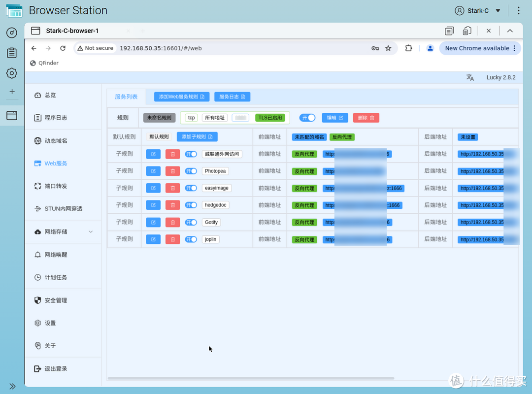Reload the page with browser refresh icon
Screen dimensions: 532x394
point(63,48)
